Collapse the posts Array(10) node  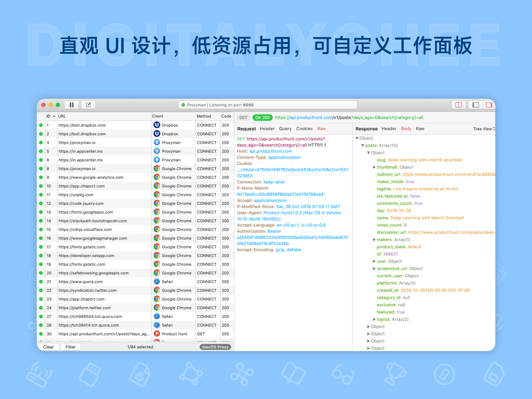(363, 145)
